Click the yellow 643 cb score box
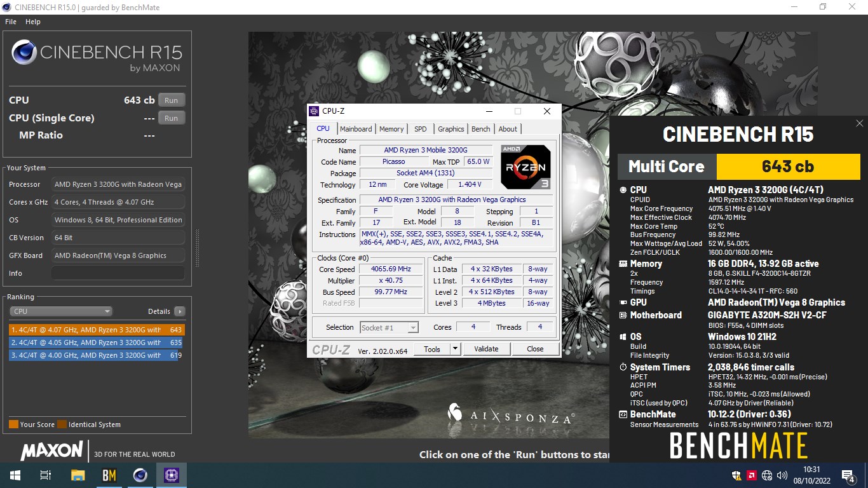The image size is (868, 488). pos(788,166)
